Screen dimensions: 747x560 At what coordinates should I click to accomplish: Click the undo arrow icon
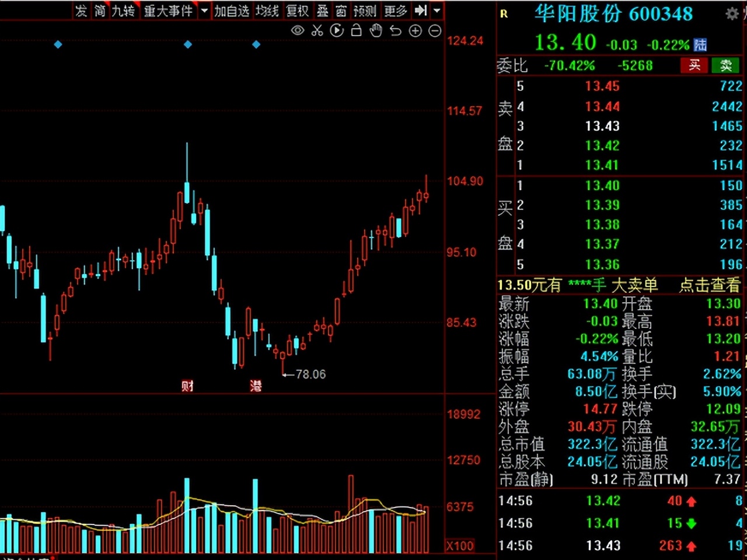pos(395,30)
